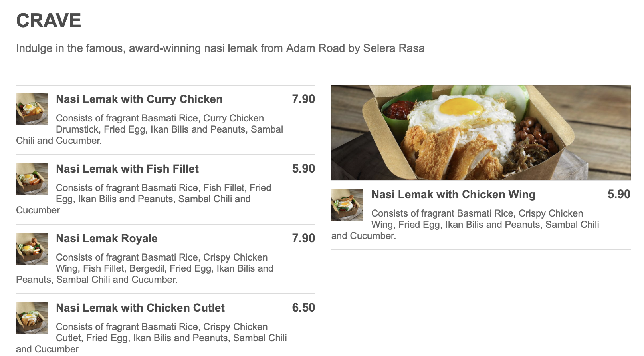Click the Nasi Lemak Royale description text
Viewport: 644px width, 356px height.
(x=164, y=268)
